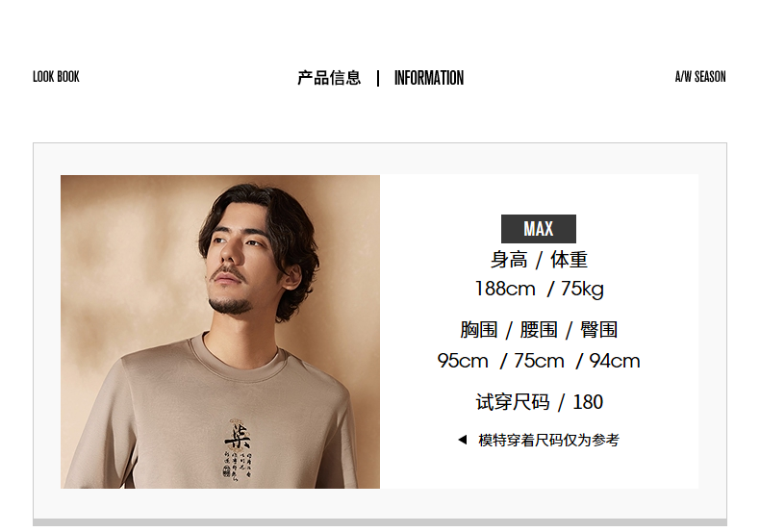This screenshot has height=532, width=760.
Task: Click the vertical divider between headings
Action: pyautogui.click(x=378, y=79)
